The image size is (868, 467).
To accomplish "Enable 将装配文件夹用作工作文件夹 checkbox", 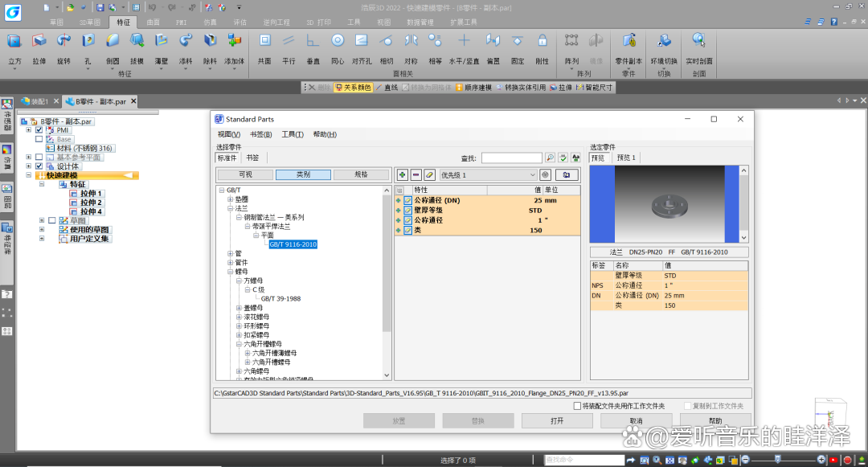I will tap(577, 406).
